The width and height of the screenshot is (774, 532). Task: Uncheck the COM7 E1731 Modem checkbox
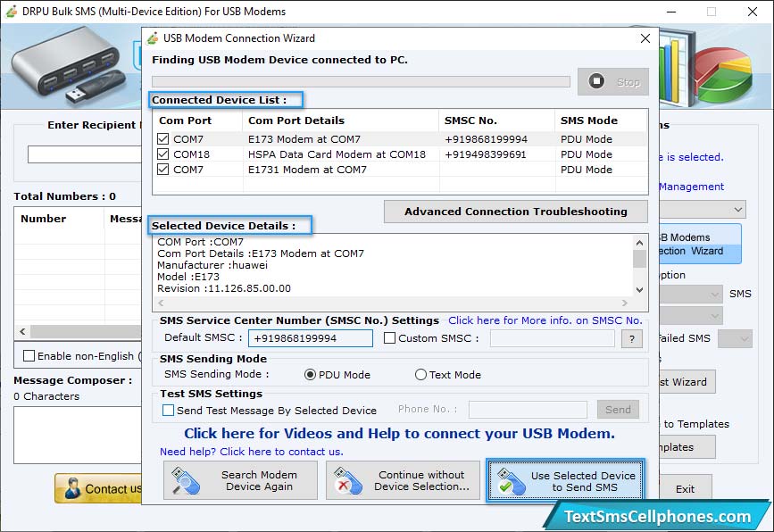coord(162,170)
